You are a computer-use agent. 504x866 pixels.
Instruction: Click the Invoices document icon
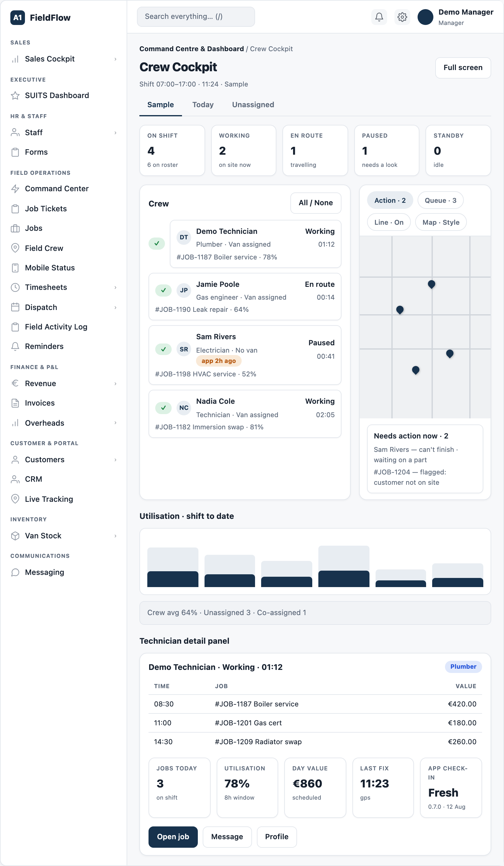15,403
